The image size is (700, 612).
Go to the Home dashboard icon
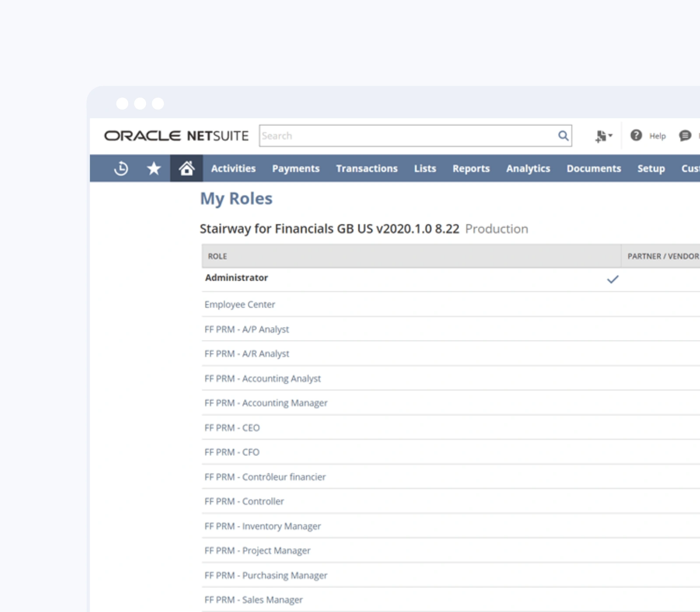(186, 168)
